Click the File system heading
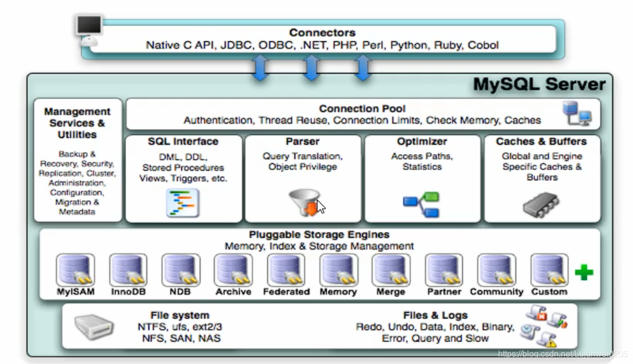The width and height of the screenshot is (633, 364). [180, 316]
